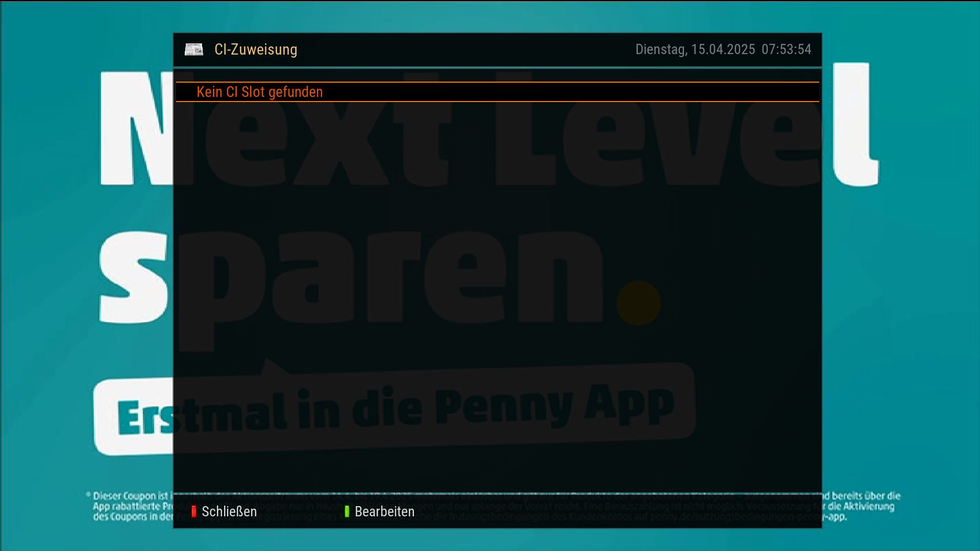Click the 'Dieser Coupon ist' fine print
This screenshot has width=980, height=551.
point(130,496)
